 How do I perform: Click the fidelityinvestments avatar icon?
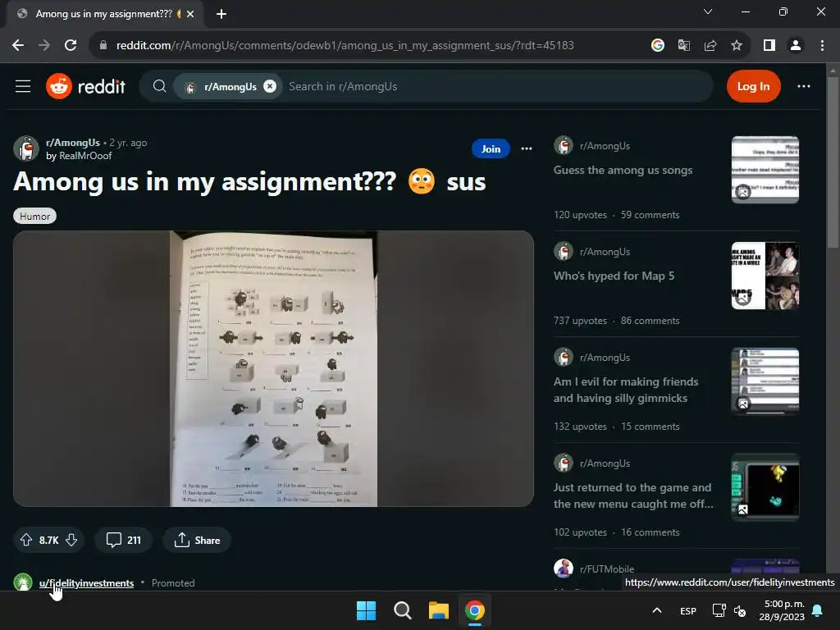click(x=23, y=582)
